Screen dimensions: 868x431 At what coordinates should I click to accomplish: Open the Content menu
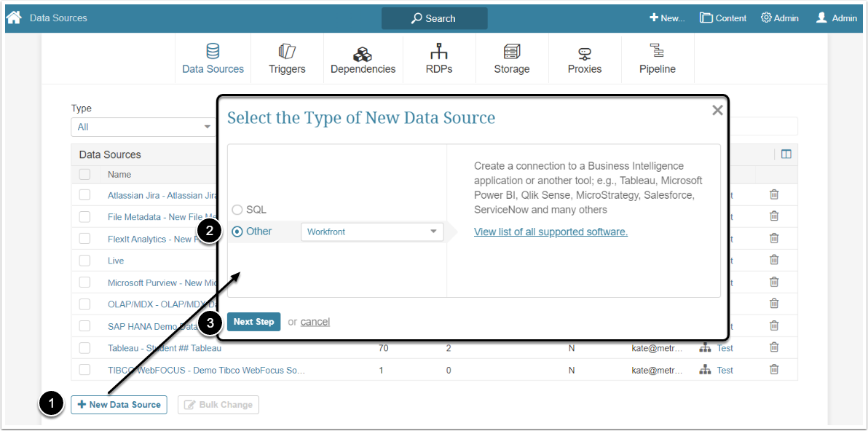[722, 18]
